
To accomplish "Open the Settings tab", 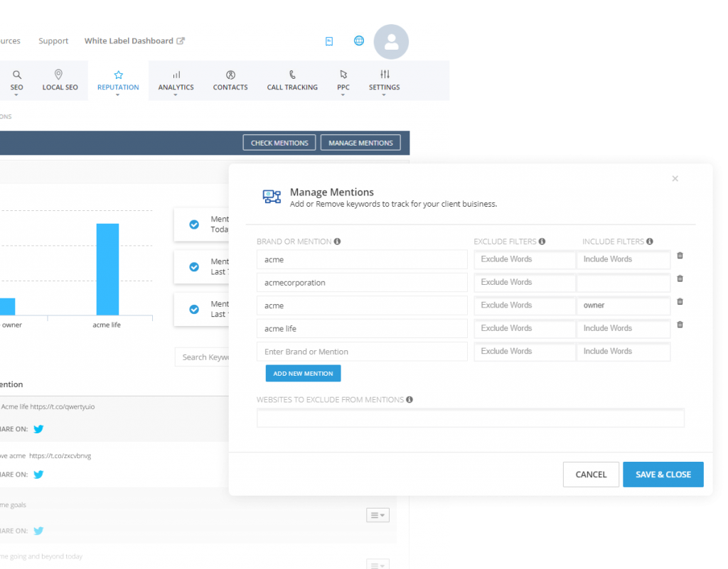I will (x=384, y=81).
